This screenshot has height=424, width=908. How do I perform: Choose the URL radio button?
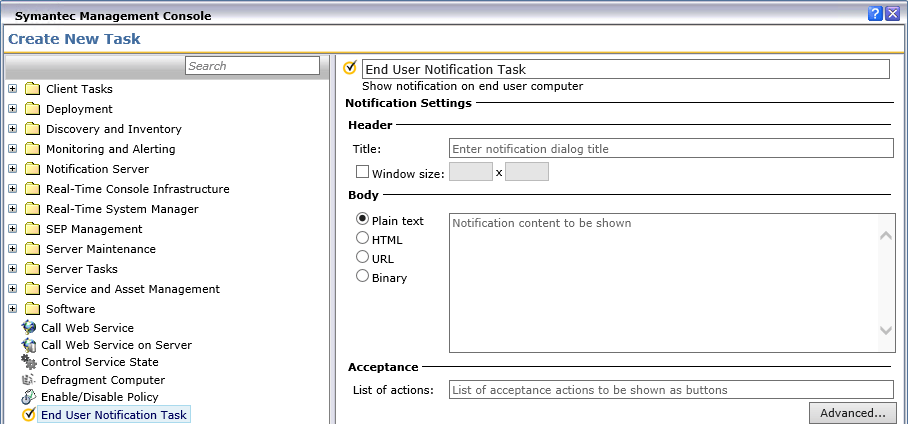coord(363,258)
